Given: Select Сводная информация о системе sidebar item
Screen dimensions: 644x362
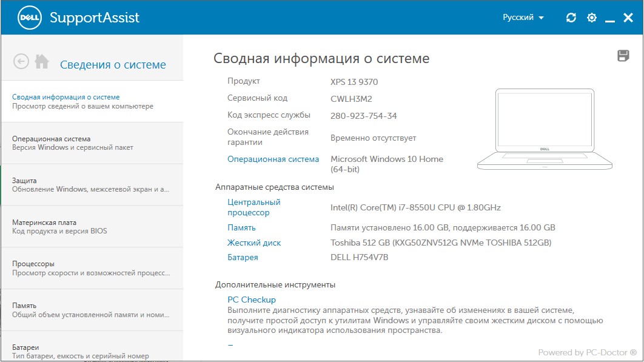Looking at the screenshot, I should point(92,101).
